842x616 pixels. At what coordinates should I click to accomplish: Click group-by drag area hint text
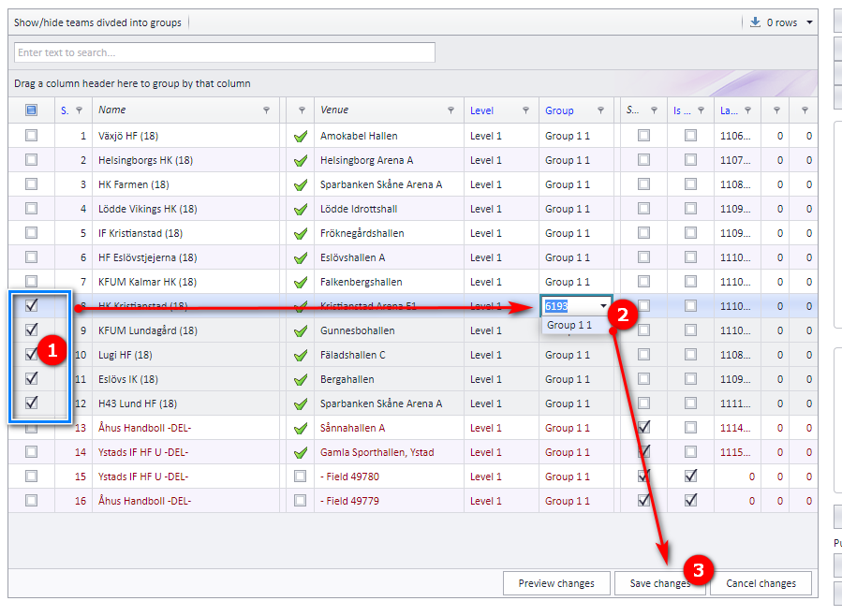[132, 83]
